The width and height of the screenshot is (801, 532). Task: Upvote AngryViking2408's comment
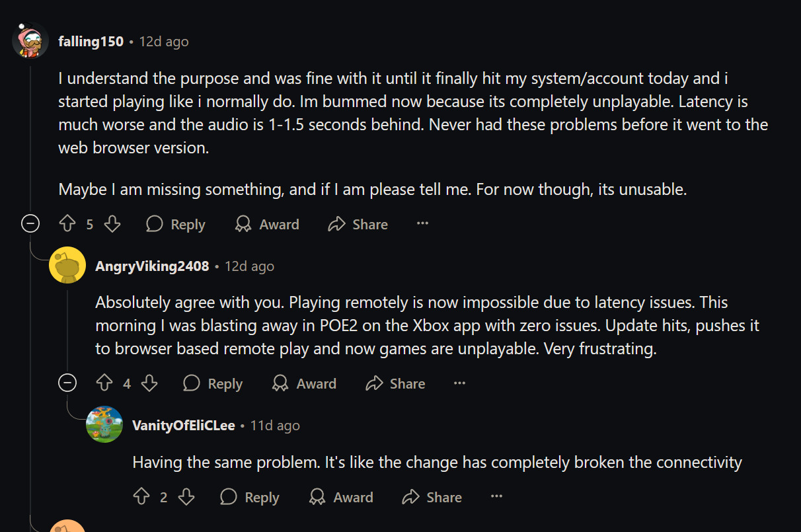click(x=104, y=383)
